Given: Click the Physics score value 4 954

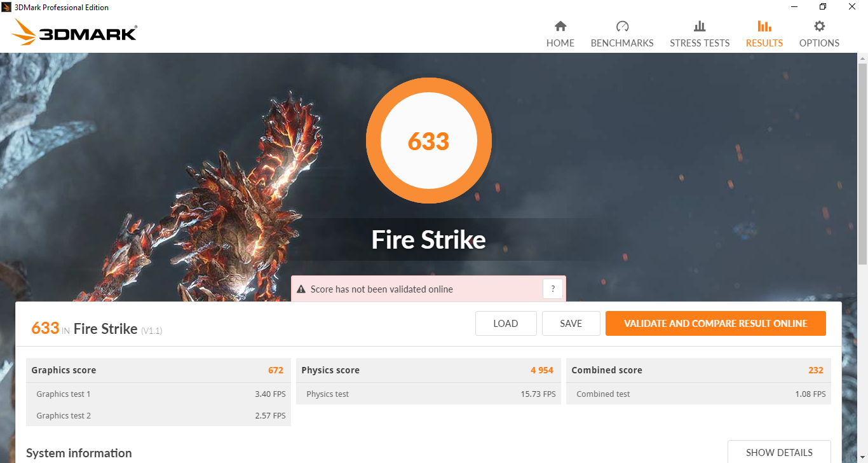Looking at the screenshot, I should [x=542, y=370].
